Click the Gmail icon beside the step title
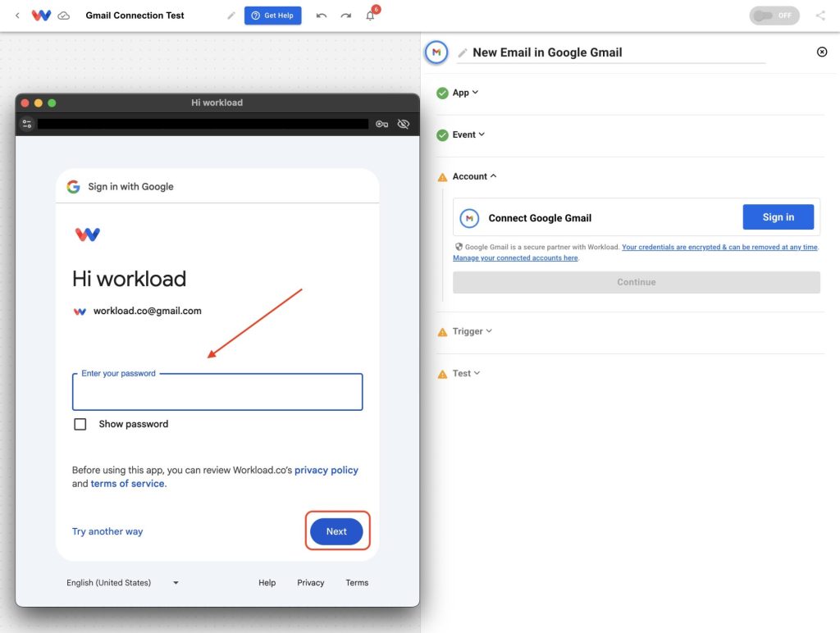The height and width of the screenshot is (633, 840). coord(436,52)
